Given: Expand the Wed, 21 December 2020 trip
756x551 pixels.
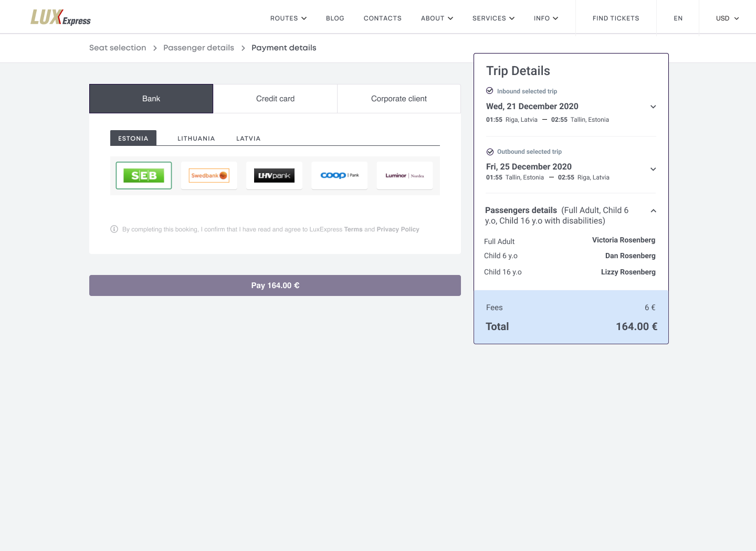Looking at the screenshot, I should click(x=653, y=107).
